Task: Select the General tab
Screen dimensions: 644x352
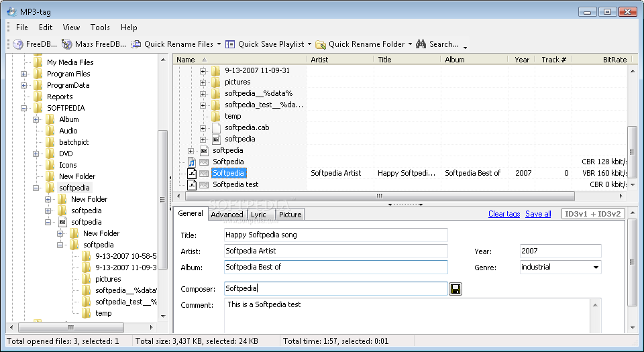Action: [x=190, y=213]
